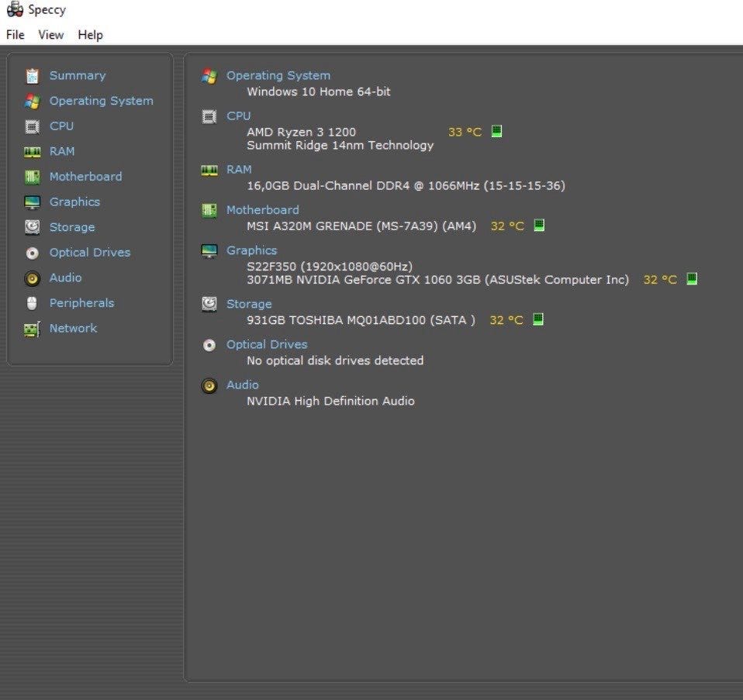Screen dimensions: 743x700
Task: Click the Network card icon in sidebar
Action: (x=32, y=329)
